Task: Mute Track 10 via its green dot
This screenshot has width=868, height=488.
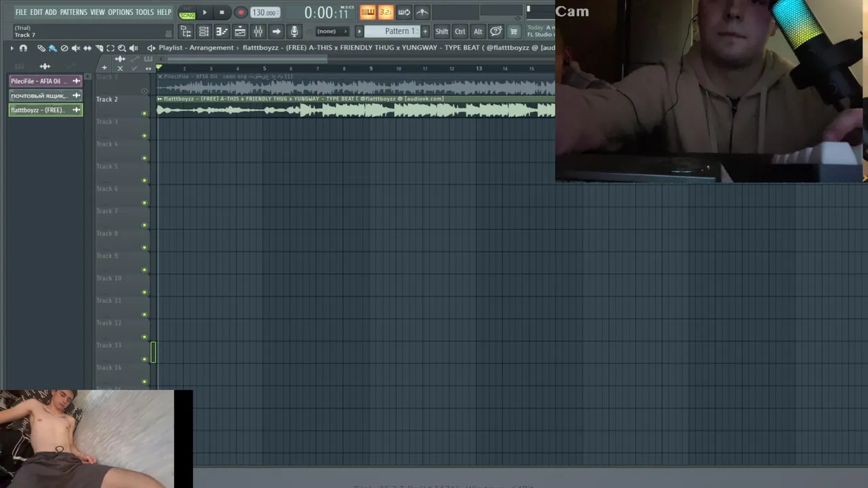Action: (144, 292)
